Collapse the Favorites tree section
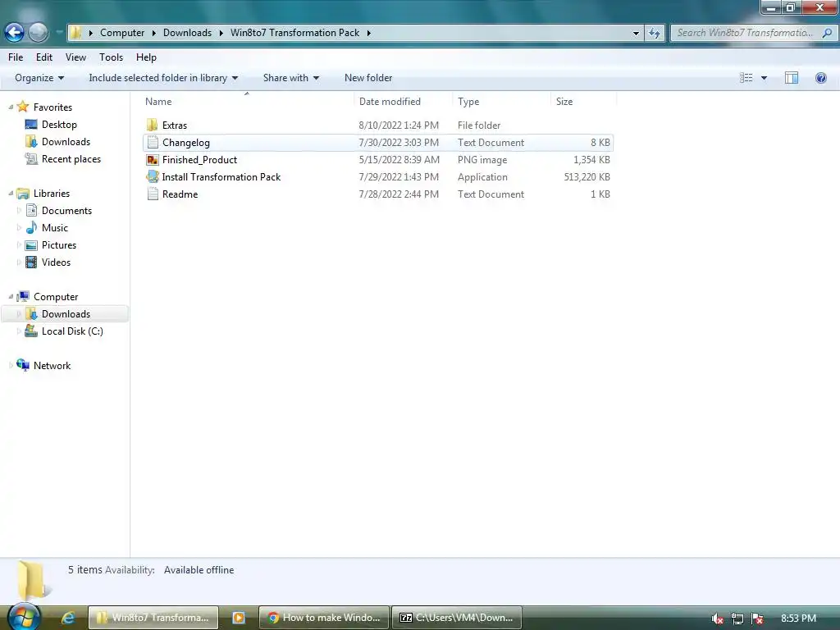Screen dimensions: 840x630 (x=11, y=107)
